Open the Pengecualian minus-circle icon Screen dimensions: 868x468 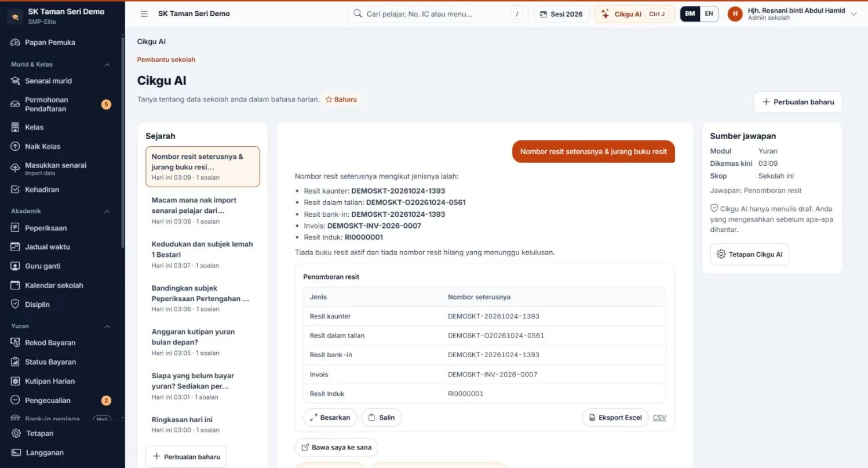coord(16,400)
